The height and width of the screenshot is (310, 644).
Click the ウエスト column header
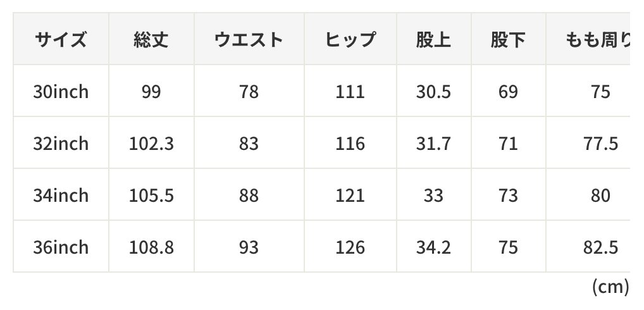249,40
